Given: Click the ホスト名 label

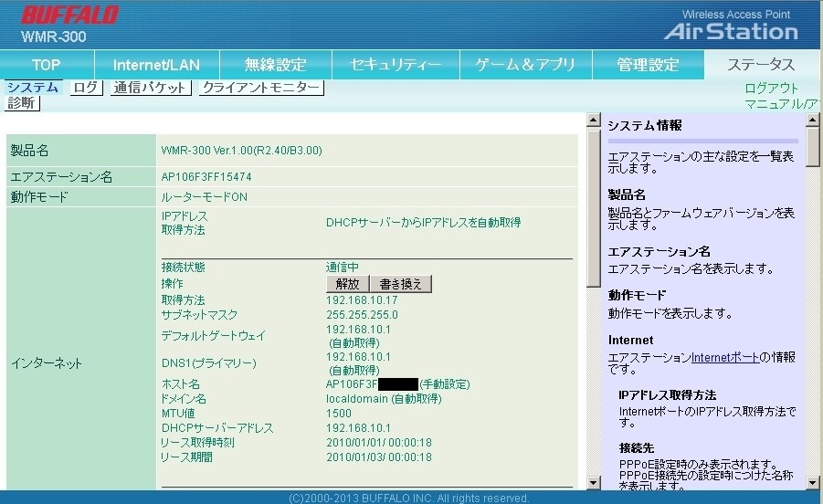Looking at the screenshot, I should pos(180,384).
